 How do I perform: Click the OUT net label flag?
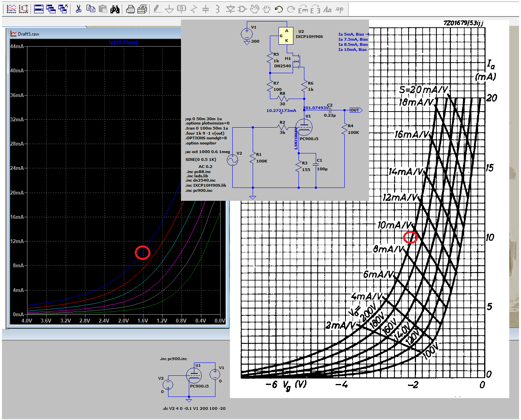[x=356, y=110]
